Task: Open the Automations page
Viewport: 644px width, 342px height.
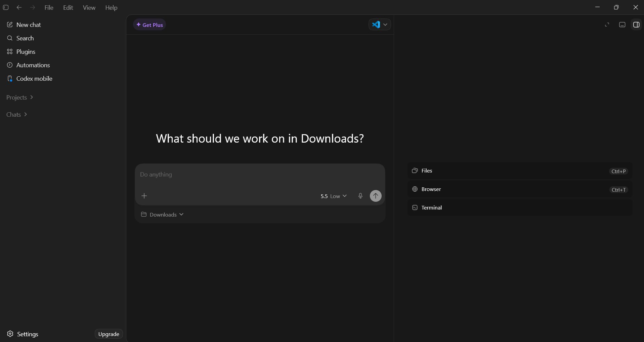Action: click(x=62, y=65)
